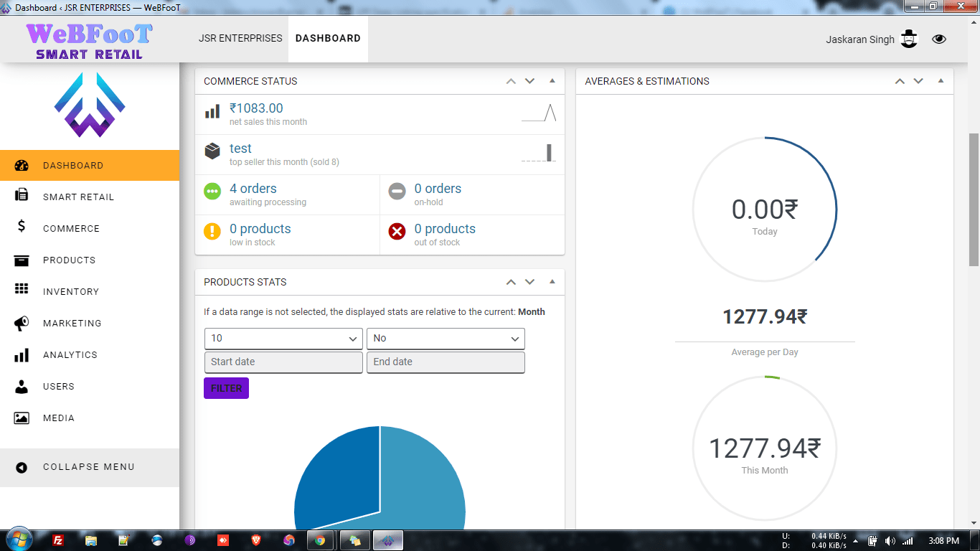Screen dimensions: 980x551
Task: Open the dropdown showing 10
Action: point(283,339)
